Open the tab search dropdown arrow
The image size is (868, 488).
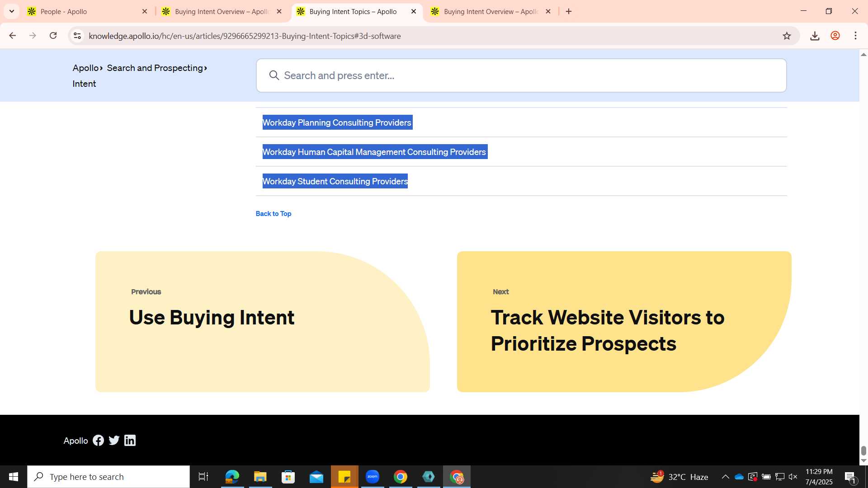coord(12,11)
